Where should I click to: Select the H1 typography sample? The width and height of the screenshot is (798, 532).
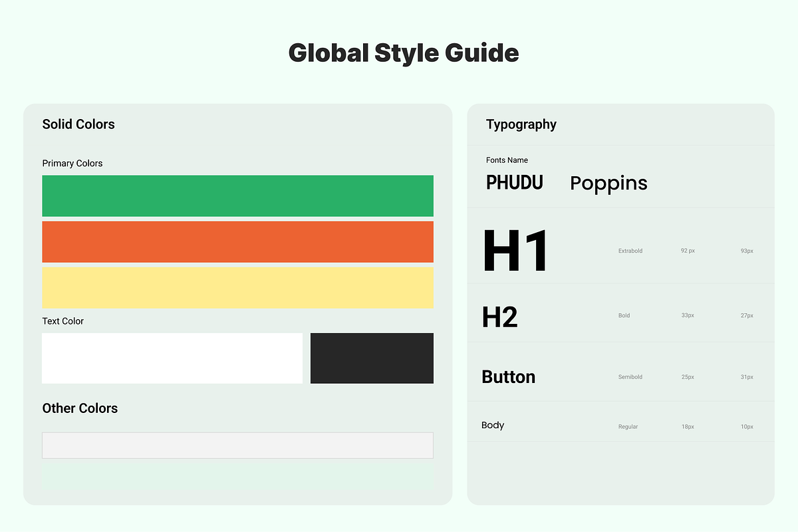click(x=515, y=251)
